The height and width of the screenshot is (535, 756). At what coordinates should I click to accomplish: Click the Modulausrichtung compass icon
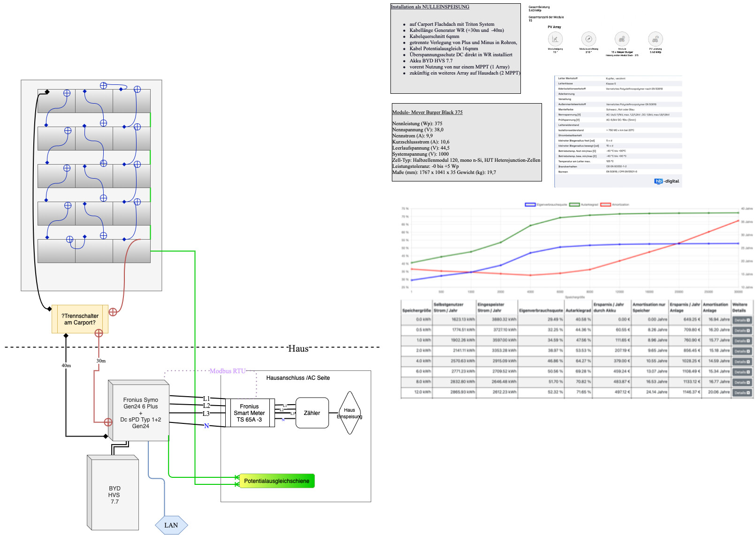point(588,39)
